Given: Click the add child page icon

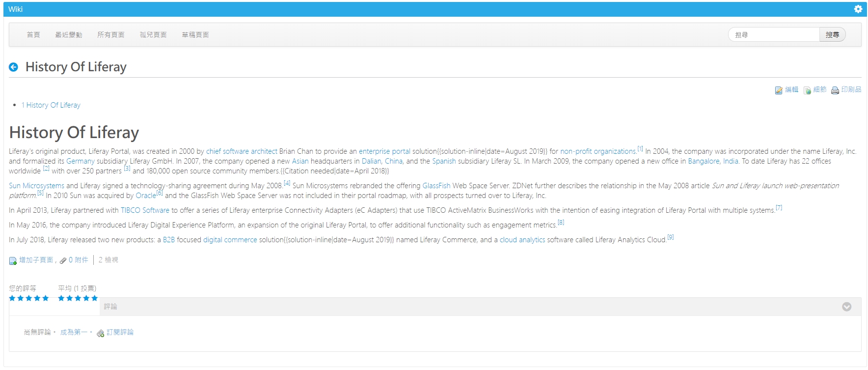Looking at the screenshot, I should coord(13,260).
